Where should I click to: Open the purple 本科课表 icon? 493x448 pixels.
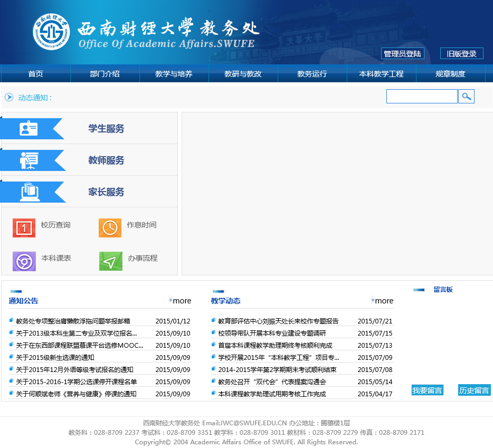click(24, 261)
